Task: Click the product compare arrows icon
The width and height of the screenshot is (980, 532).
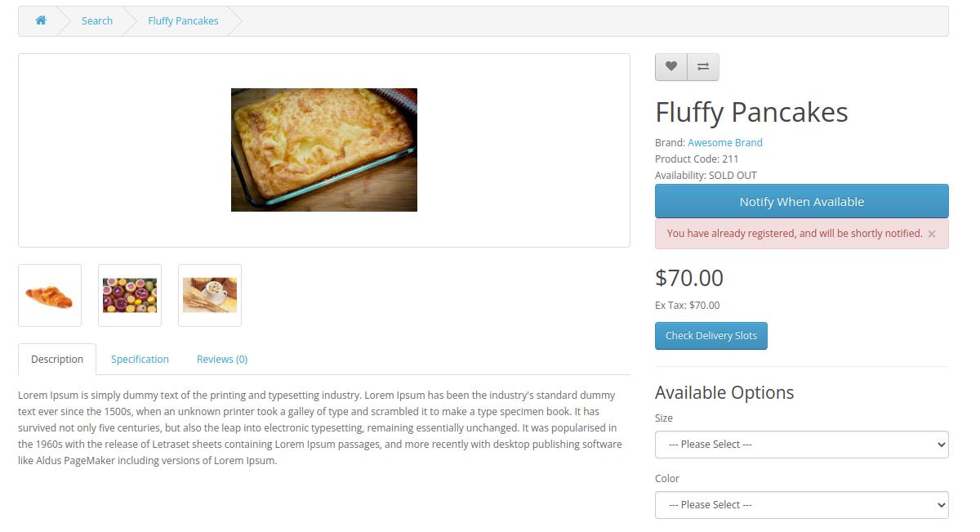Action: coord(702,66)
